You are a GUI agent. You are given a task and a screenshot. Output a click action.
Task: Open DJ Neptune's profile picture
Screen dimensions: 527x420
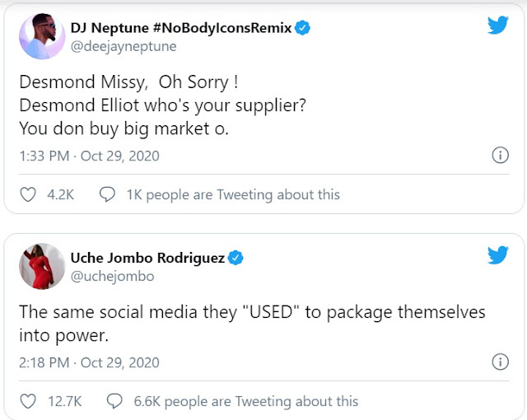click(x=42, y=35)
